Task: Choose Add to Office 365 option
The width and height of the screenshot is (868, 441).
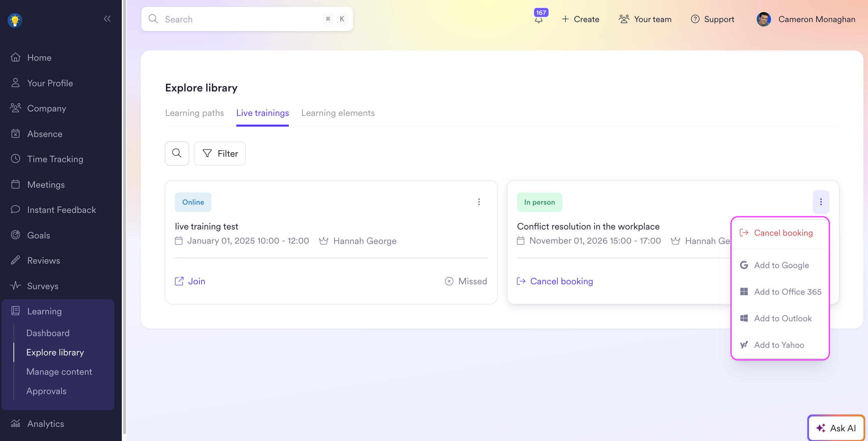Action: pyautogui.click(x=787, y=292)
